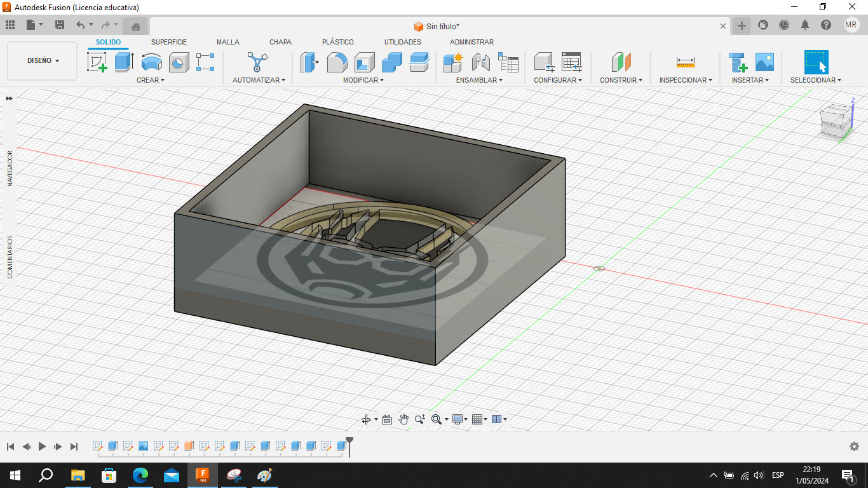Add a new design tab

point(742,25)
